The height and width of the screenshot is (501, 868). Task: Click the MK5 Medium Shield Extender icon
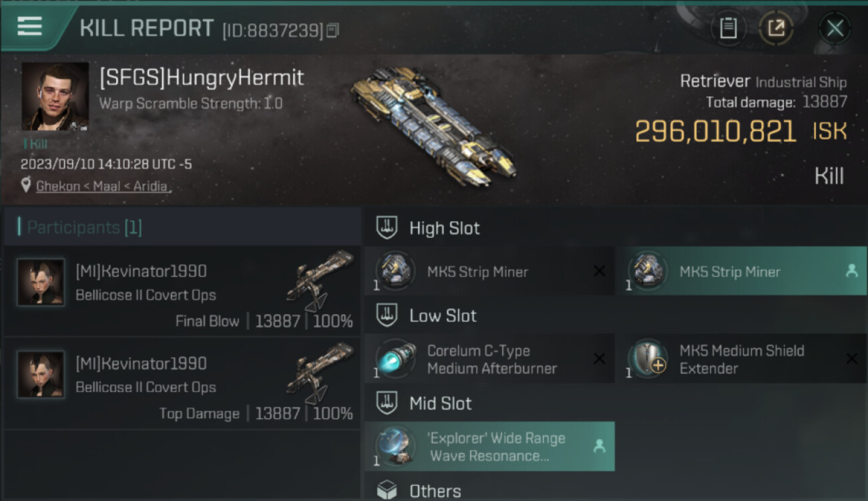(x=648, y=359)
